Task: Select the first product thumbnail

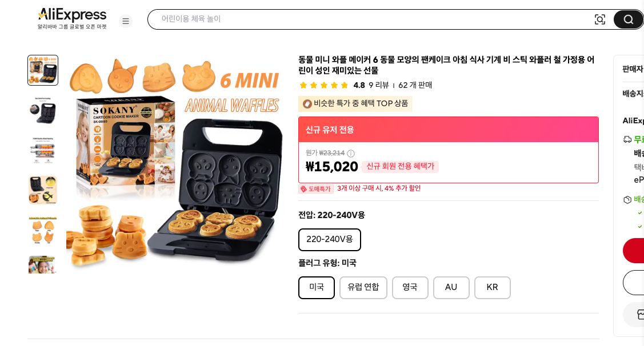Action: [x=43, y=70]
